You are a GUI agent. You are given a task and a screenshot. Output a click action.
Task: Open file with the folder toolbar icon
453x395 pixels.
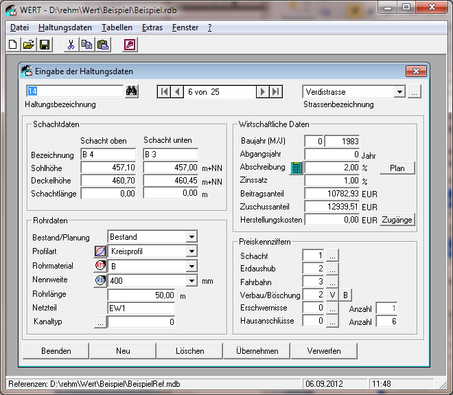click(29, 44)
